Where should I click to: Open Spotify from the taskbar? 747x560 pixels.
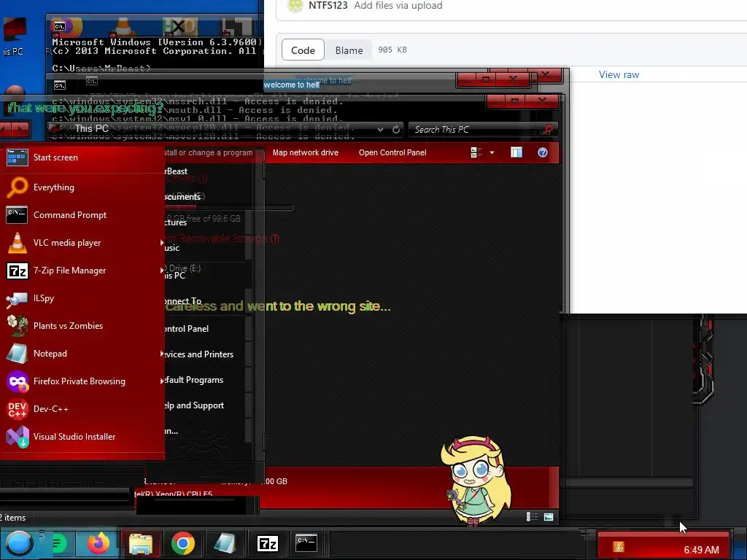tap(59, 543)
